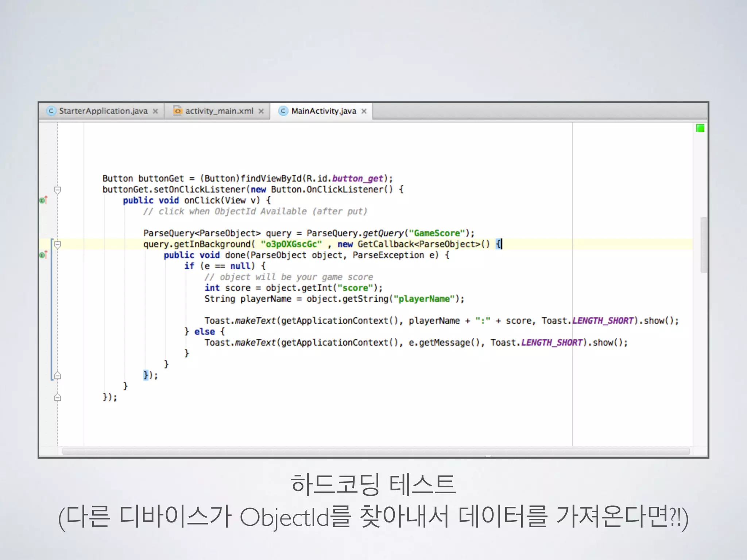Click the XML file icon on activity_main.xml tab
This screenshot has width=747, height=560.
tap(177, 110)
